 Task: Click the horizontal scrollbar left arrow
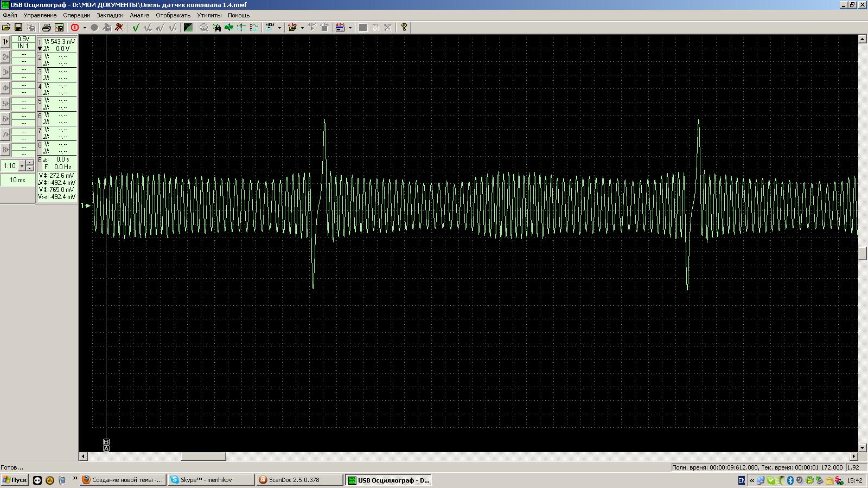click(83, 457)
